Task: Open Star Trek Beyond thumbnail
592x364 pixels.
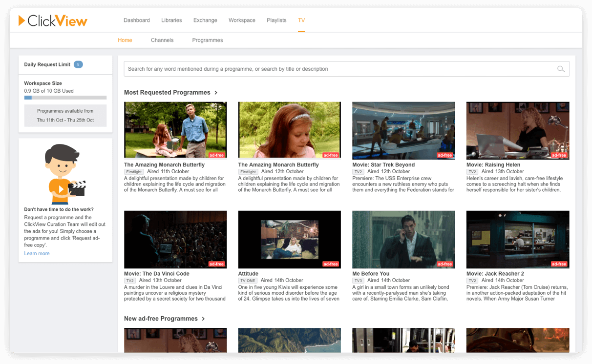Action: point(403,130)
